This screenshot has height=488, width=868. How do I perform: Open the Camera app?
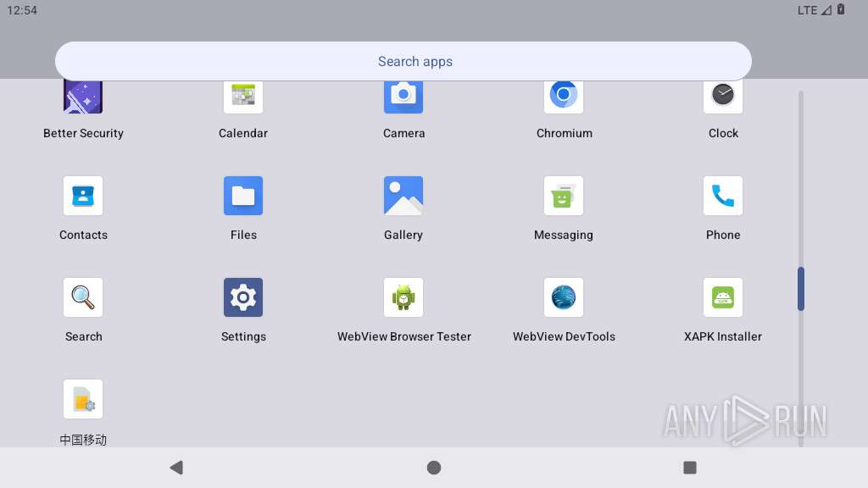tap(403, 98)
